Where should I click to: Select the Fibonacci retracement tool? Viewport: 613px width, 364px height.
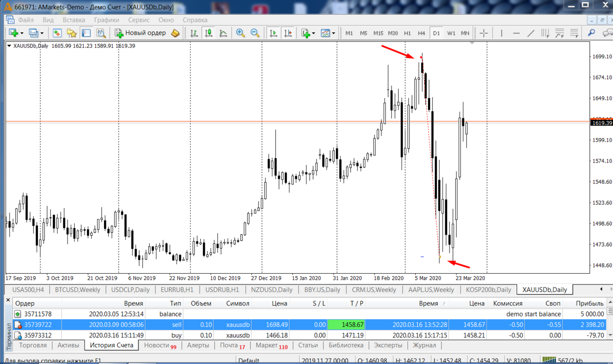pyautogui.click(x=575, y=33)
